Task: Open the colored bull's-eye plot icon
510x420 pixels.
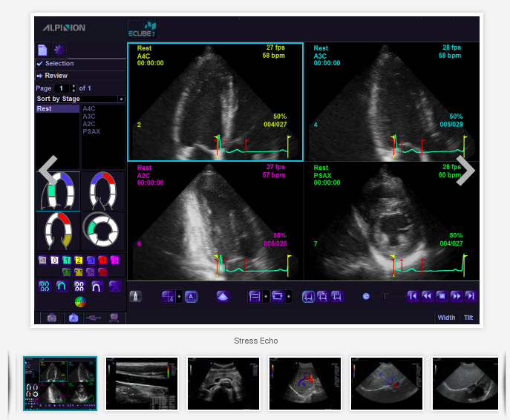Action: [80, 302]
